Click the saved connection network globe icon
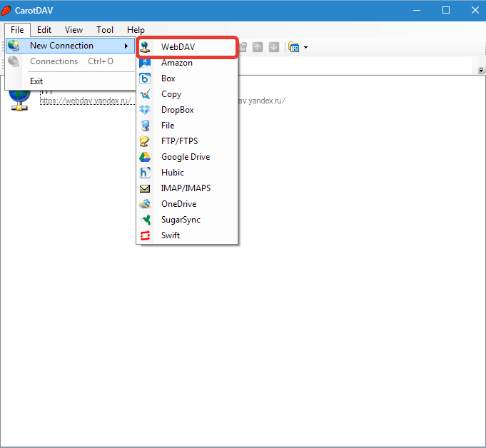The width and height of the screenshot is (486, 448). tap(19, 100)
